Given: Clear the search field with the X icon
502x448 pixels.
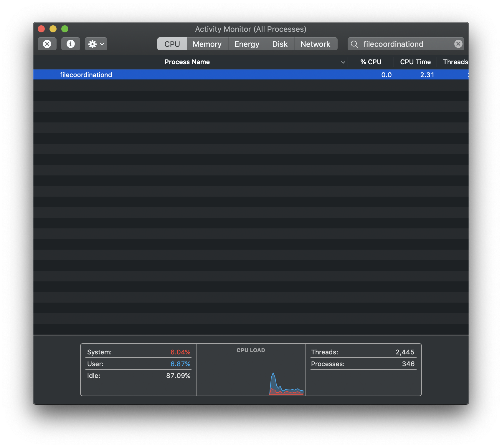Looking at the screenshot, I should (458, 44).
